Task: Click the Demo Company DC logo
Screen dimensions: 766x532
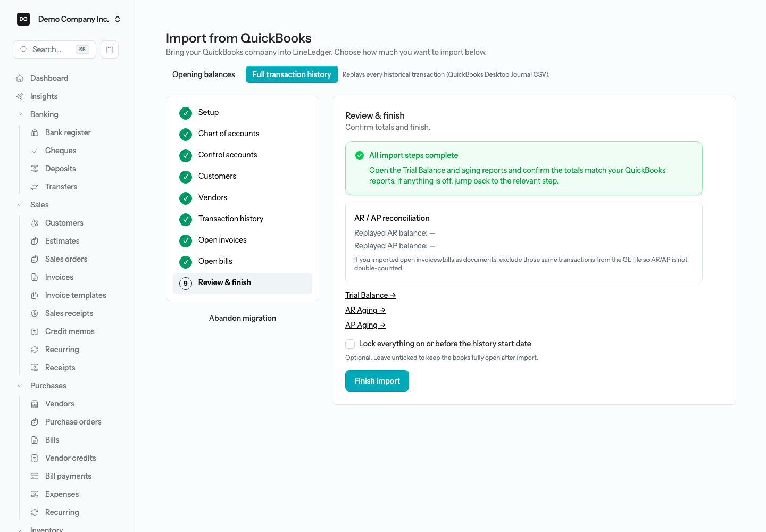Action: tap(23, 19)
